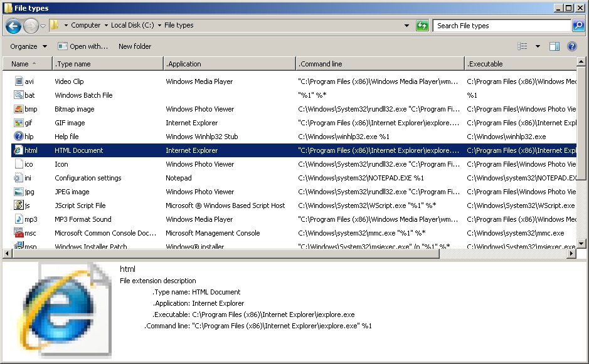Click C:\Windows\system32\mmc.exe executable cell

click(x=516, y=233)
